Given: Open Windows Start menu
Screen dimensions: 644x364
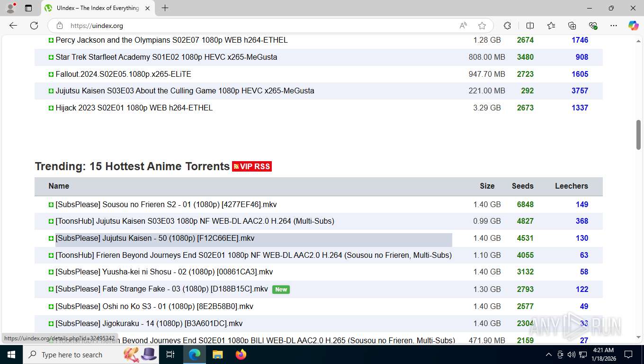Looking at the screenshot, I should pyautogui.click(x=11, y=355).
